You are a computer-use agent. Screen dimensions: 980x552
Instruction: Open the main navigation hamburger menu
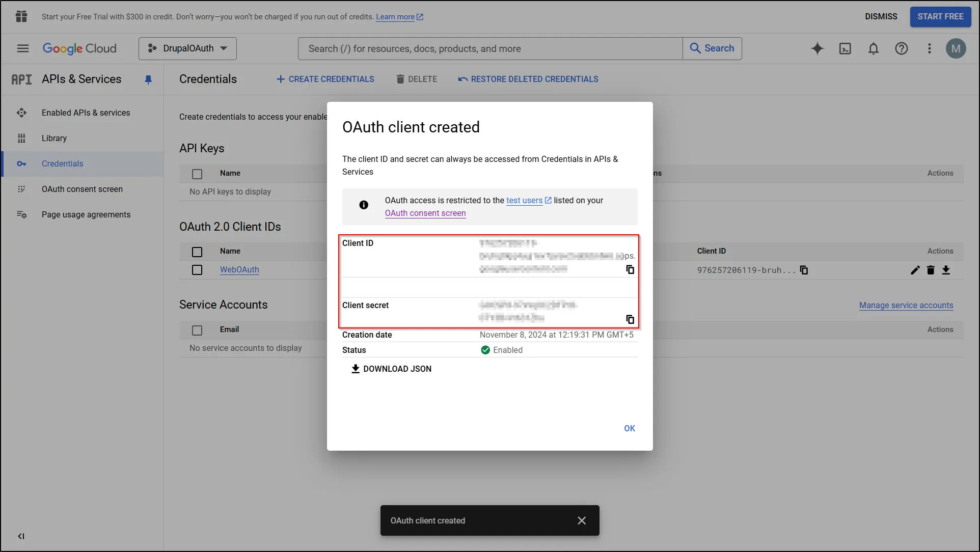23,48
